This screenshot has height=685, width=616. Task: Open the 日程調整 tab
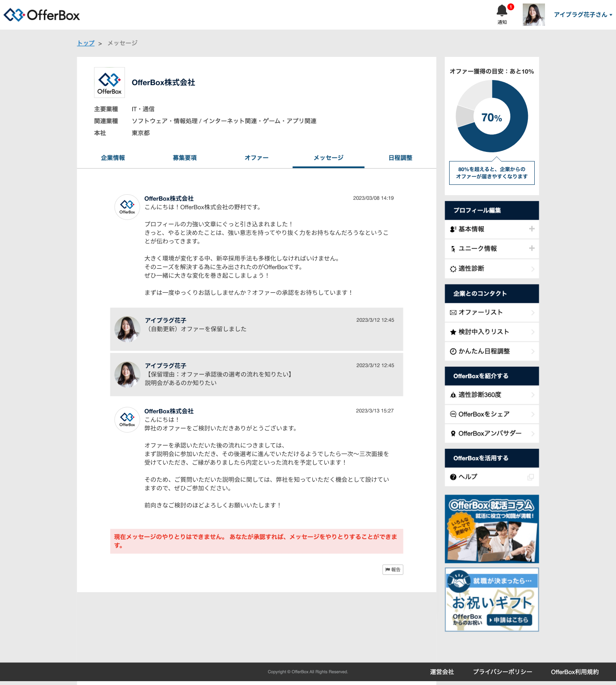click(400, 158)
